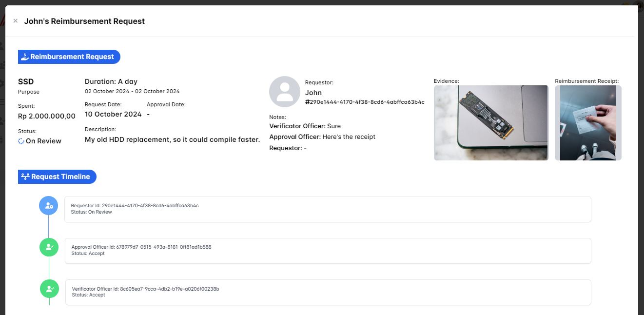Image resolution: width=644 pixels, height=315 pixels.
Task: Click the timeline nodes icon beside Request Timeline
Action: coord(25,177)
